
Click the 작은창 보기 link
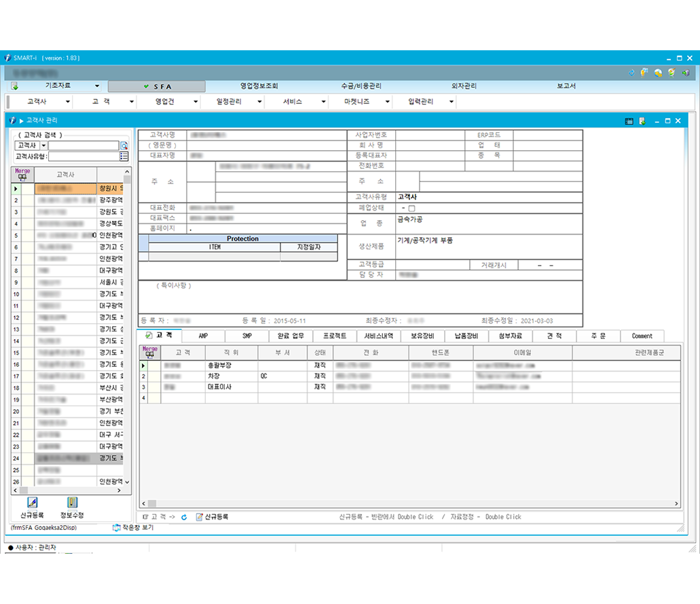(x=132, y=527)
